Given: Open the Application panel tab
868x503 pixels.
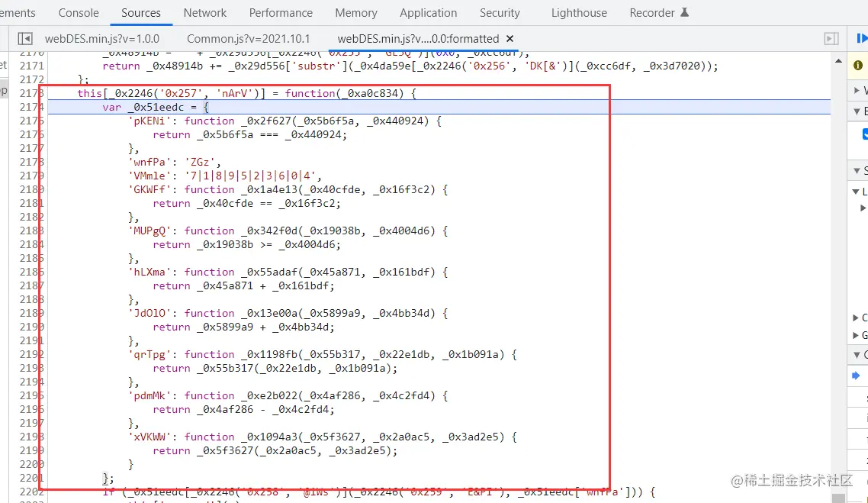Looking at the screenshot, I should [429, 13].
